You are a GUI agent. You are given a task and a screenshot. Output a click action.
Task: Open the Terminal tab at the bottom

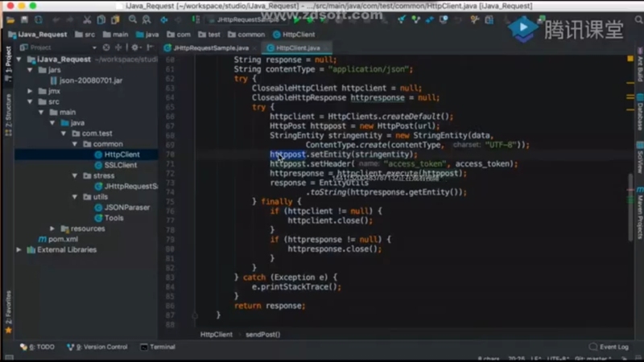[157, 347]
